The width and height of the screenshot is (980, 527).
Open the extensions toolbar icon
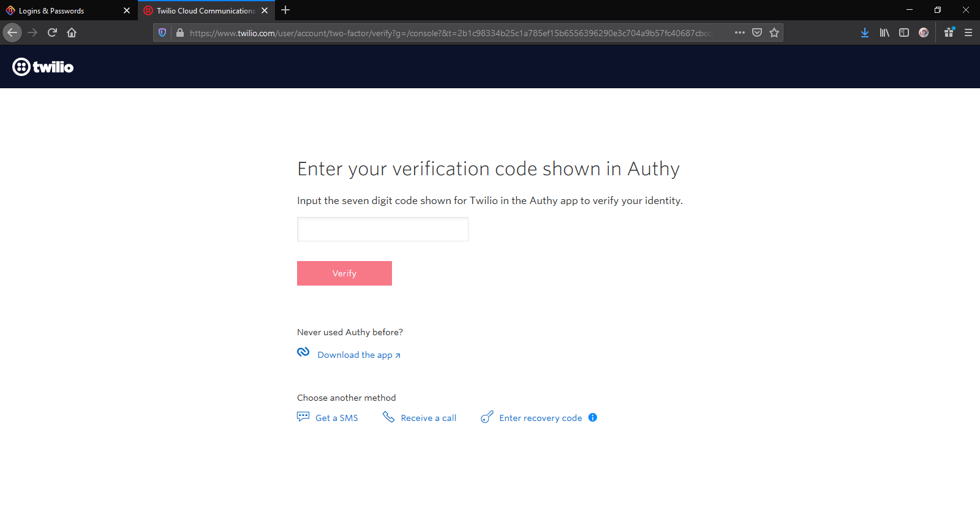949,32
